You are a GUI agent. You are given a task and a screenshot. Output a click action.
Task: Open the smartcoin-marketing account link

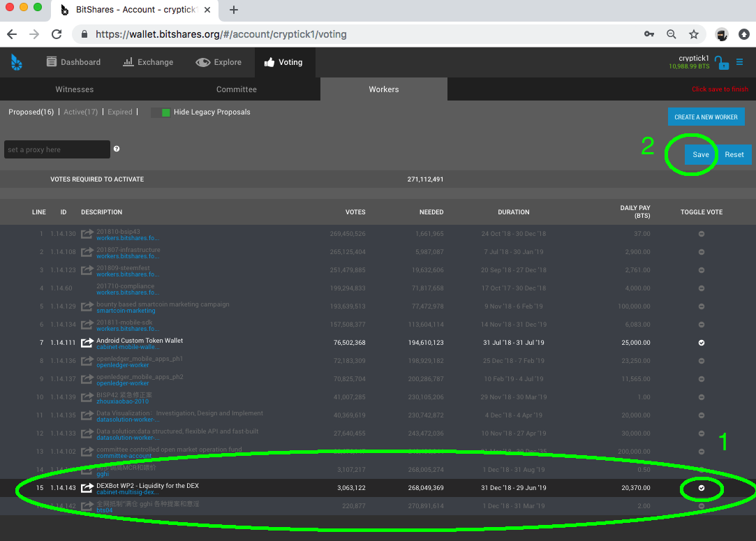point(126,311)
